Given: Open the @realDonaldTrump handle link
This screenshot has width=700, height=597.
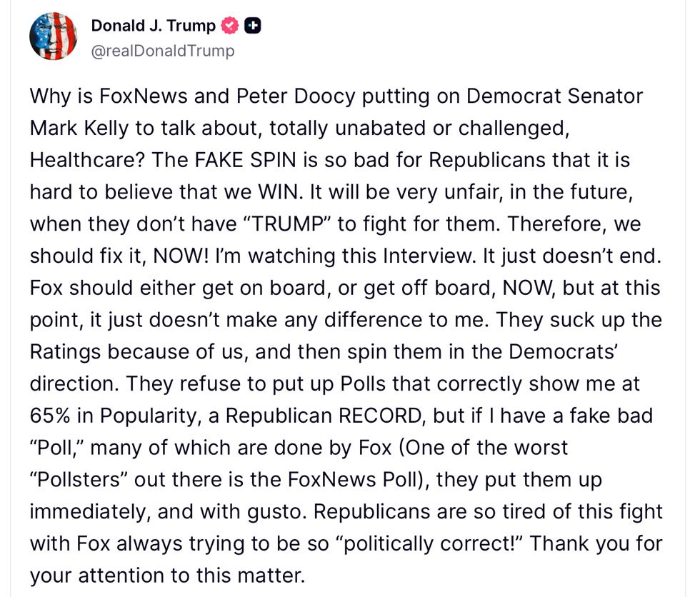Looking at the screenshot, I should [162, 51].
